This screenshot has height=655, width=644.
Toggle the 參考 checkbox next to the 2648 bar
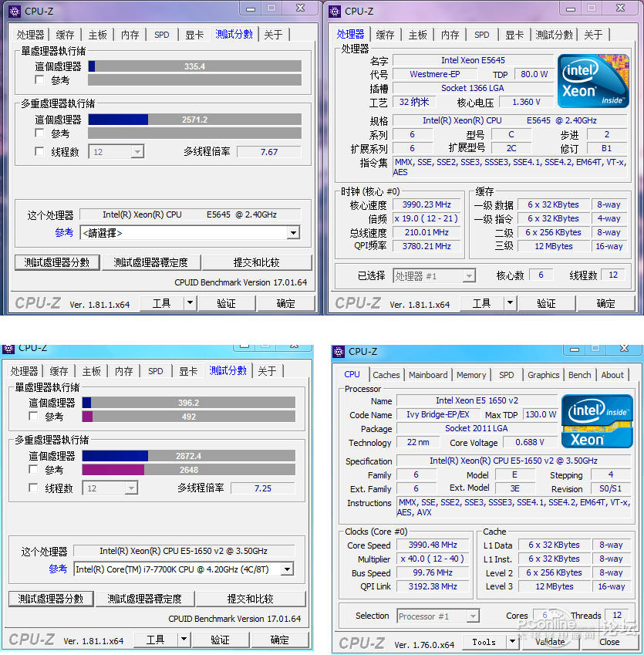[33, 470]
